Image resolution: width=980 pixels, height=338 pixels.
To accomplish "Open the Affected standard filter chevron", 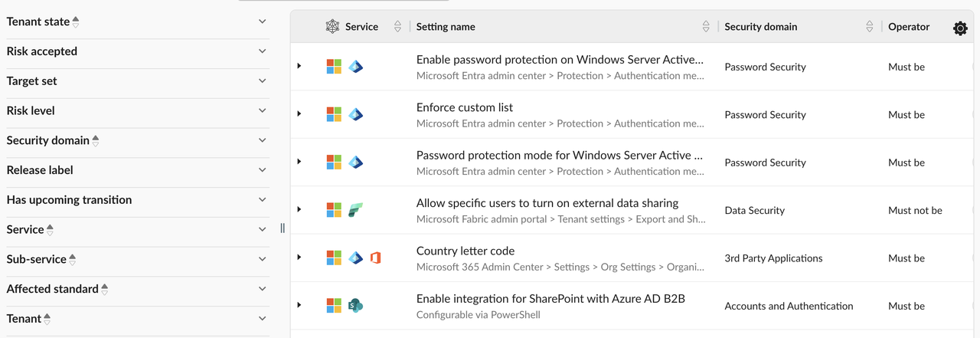I will [262, 289].
